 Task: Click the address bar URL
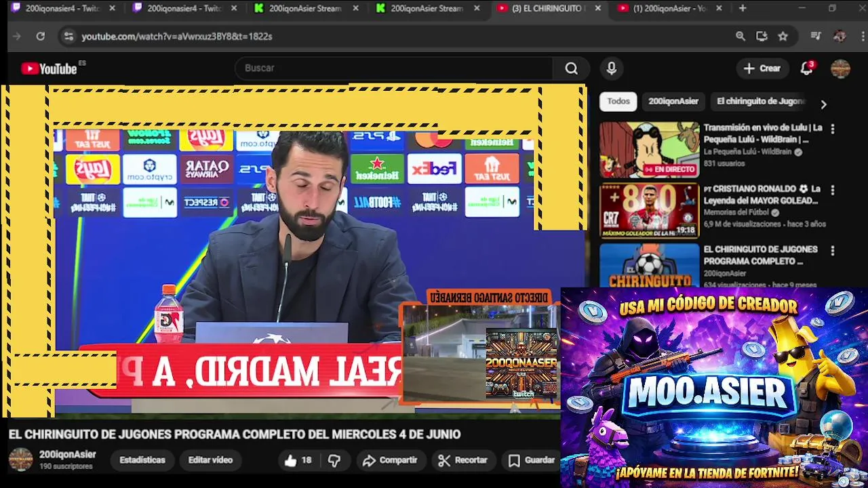176,37
